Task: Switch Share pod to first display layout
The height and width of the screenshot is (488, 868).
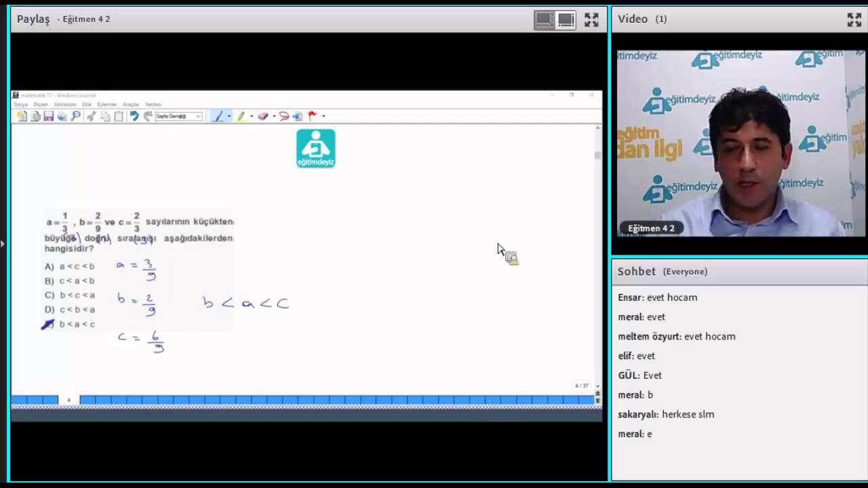Action: point(545,20)
